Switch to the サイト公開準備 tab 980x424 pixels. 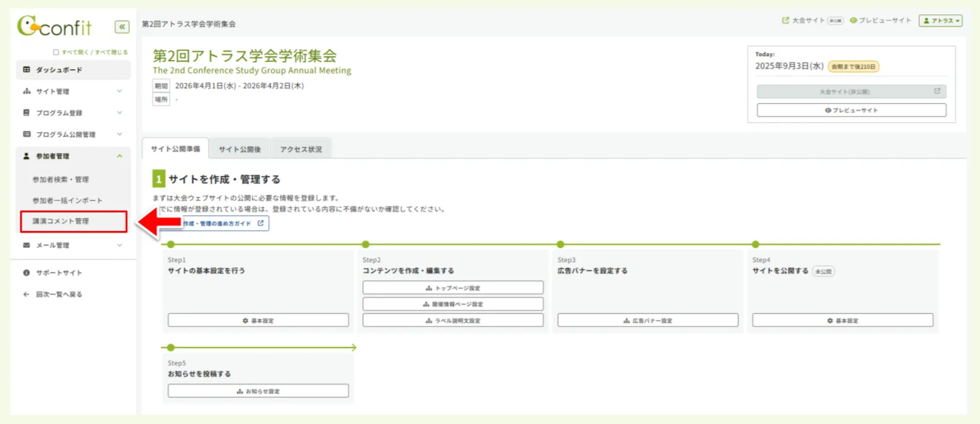pyautogui.click(x=175, y=149)
